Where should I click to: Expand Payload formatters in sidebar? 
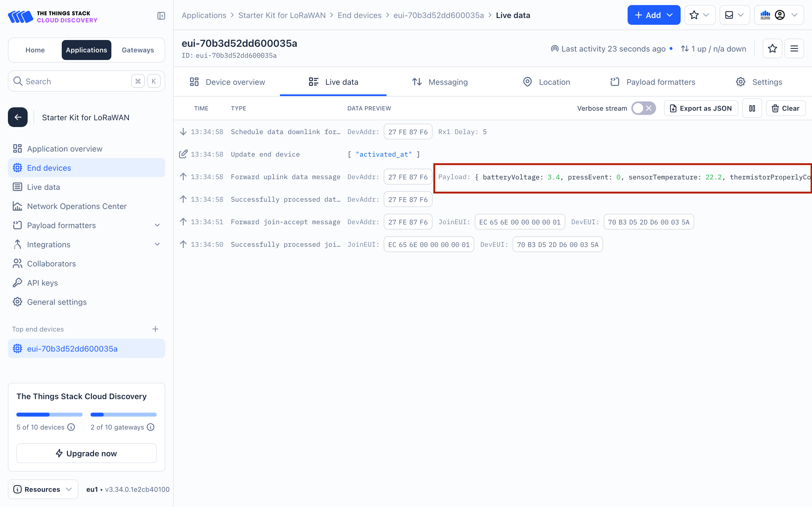click(x=157, y=225)
